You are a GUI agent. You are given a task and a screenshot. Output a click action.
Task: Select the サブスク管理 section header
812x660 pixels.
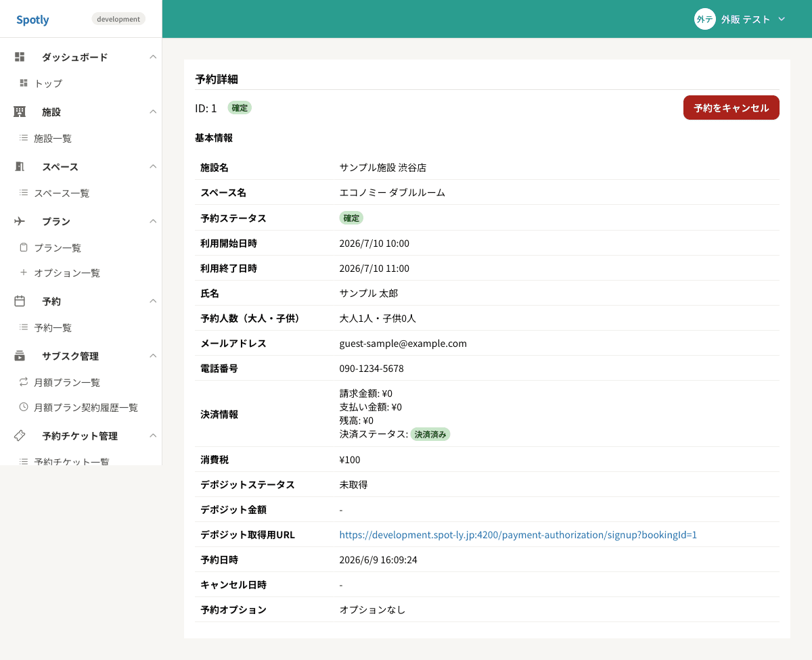tap(70, 356)
